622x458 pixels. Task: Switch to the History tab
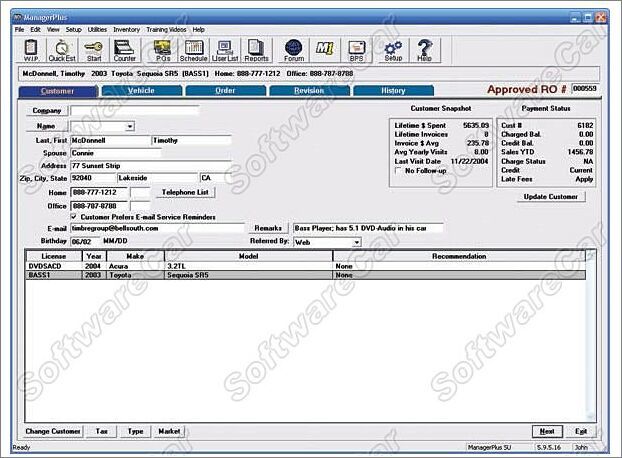point(393,91)
